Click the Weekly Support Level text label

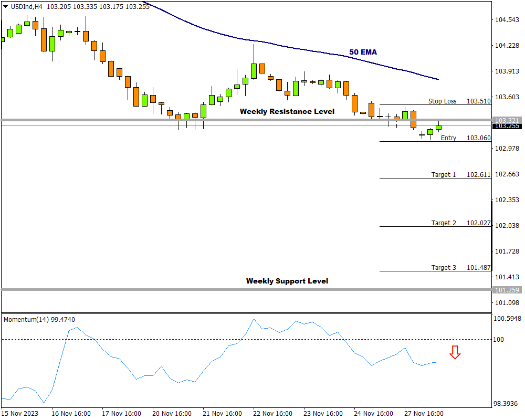[287, 281]
